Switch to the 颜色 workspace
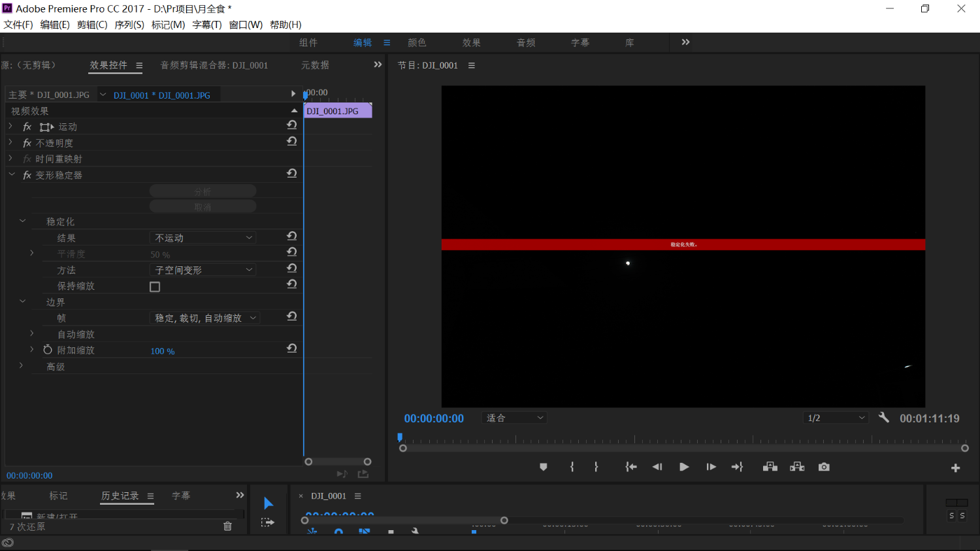 417,42
